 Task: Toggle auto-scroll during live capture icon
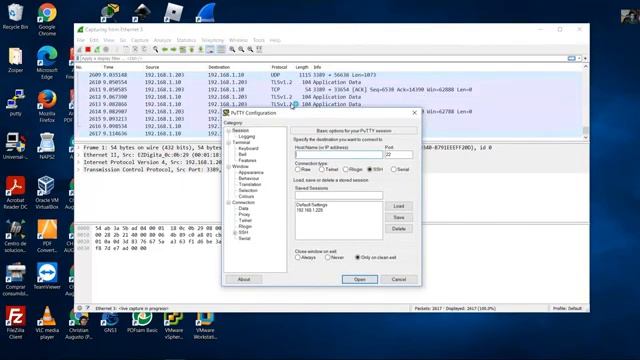pos(210,49)
